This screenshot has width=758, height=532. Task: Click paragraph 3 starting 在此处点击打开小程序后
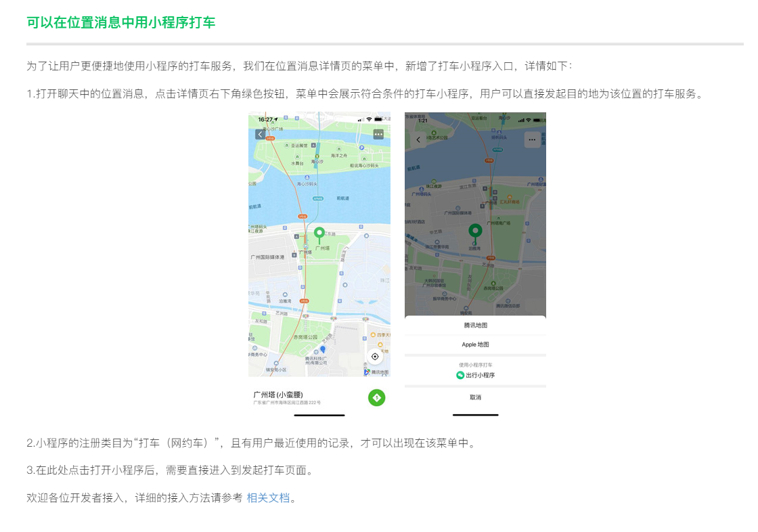(x=170, y=470)
